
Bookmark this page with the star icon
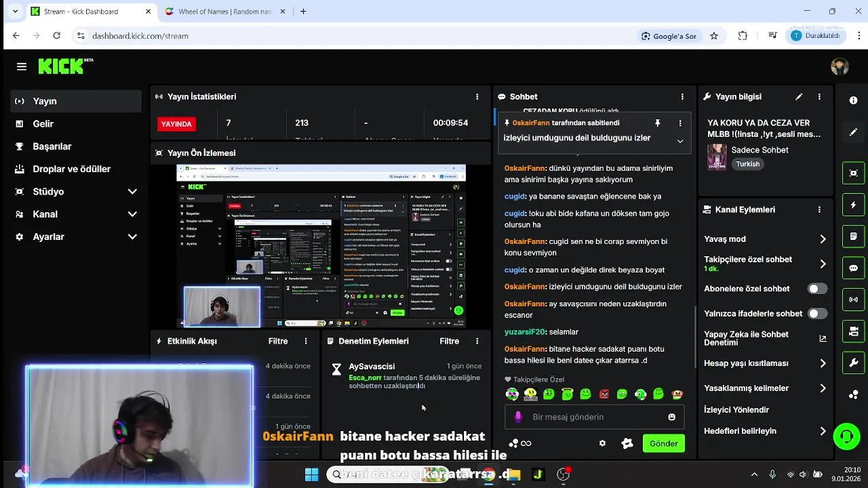click(x=714, y=36)
